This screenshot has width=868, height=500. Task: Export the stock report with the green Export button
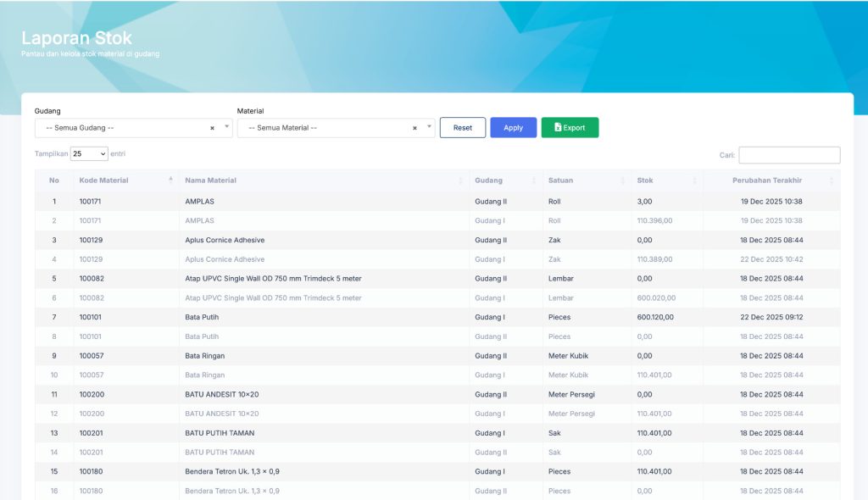[x=570, y=128]
